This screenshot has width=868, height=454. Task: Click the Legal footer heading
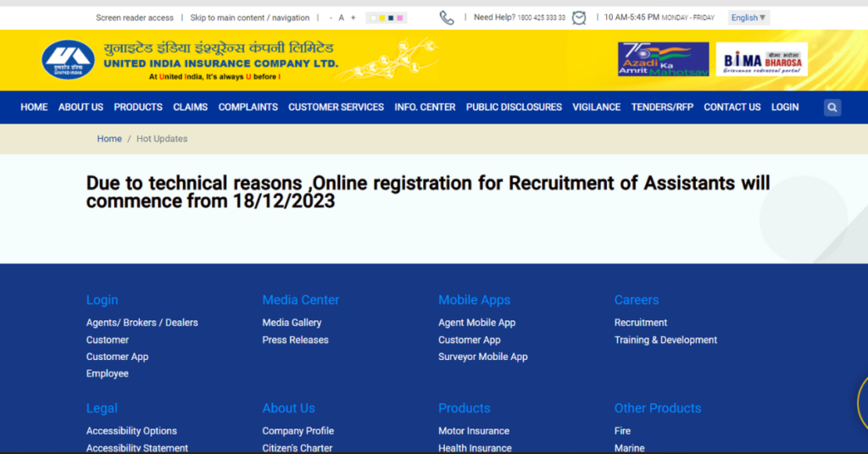(102, 408)
